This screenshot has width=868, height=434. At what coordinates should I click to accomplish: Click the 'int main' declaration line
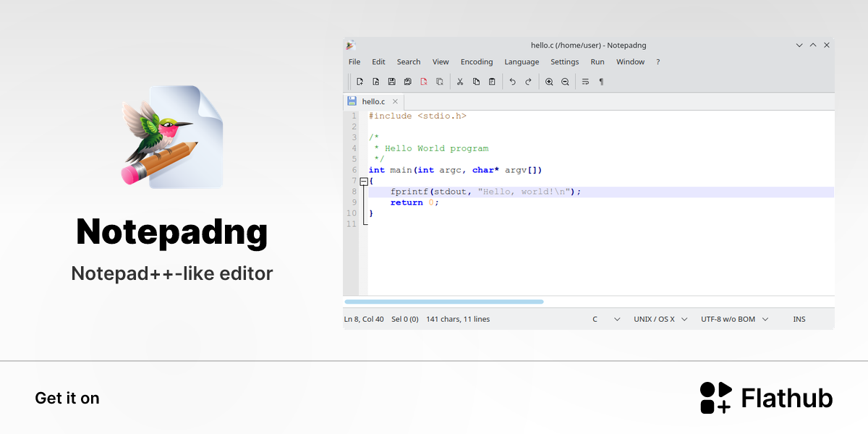coord(455,170)
